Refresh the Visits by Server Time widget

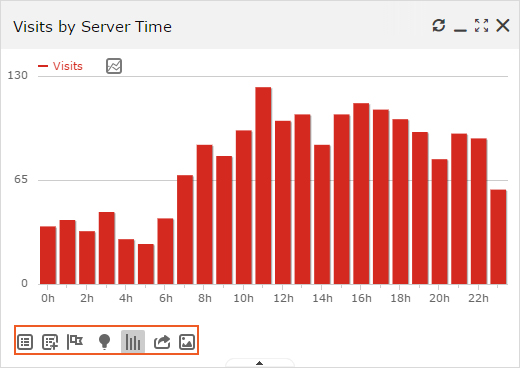439,25
